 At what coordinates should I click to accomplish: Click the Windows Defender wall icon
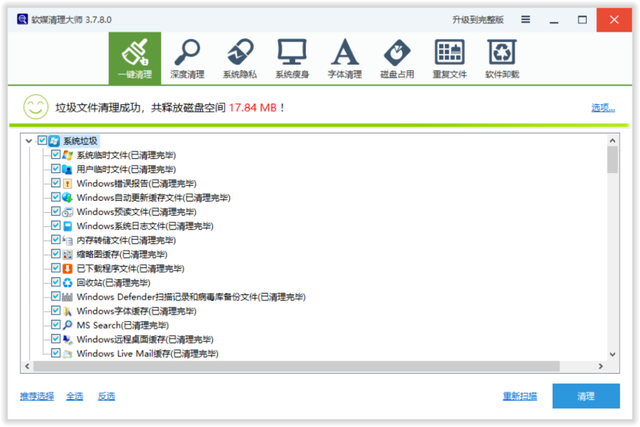tap(67, 297)
